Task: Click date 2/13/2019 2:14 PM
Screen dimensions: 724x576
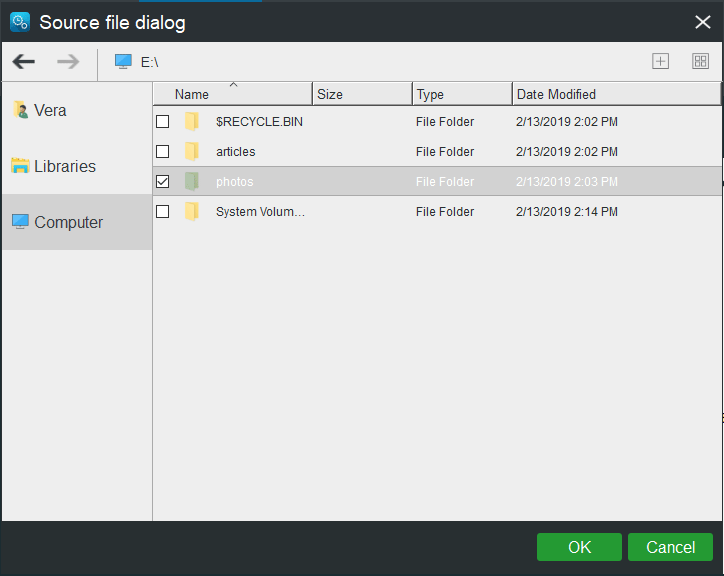Action: click(567, 212)
